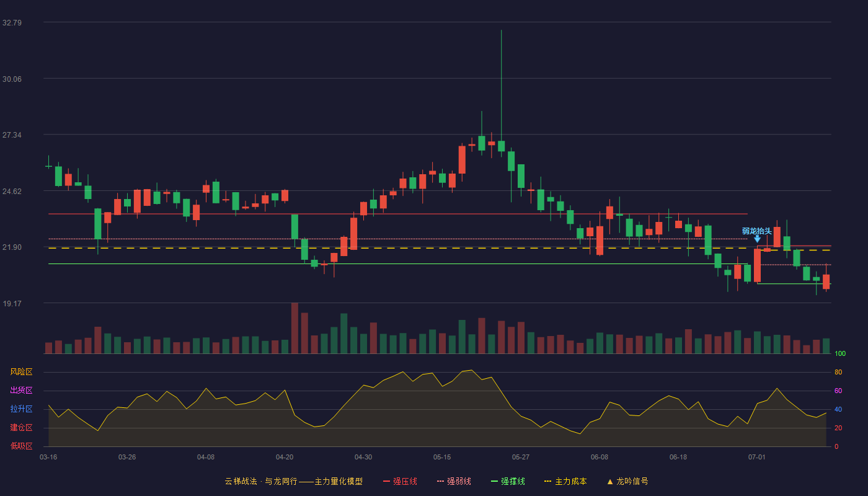Toggle the 主力成本 legend entry
The image size is (868, 496).
click(x=565, y=481)
